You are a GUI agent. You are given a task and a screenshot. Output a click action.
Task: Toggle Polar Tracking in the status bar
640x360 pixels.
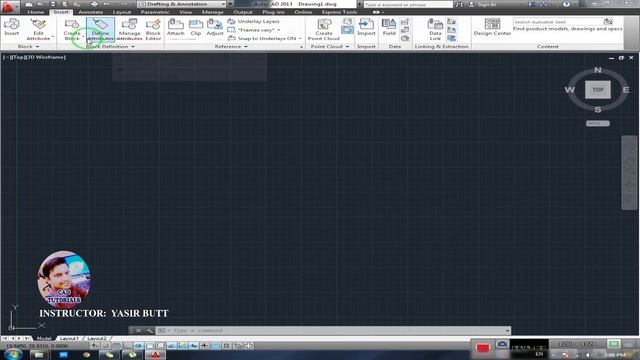(x=139, y=346)
